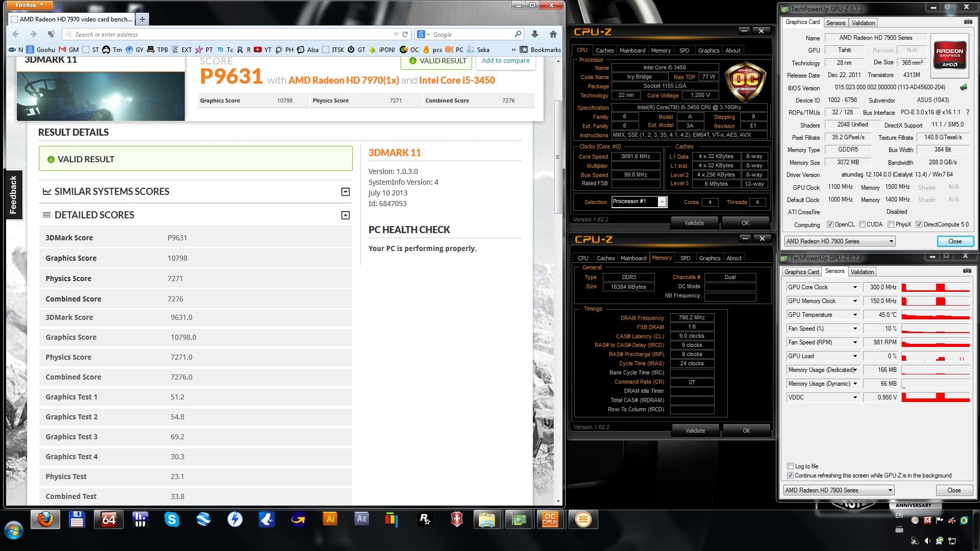Open GPU Core Clock sensor dropdown
Viewport: 980px width, 551px height.
pyautogui.click(x=855, y=287)
